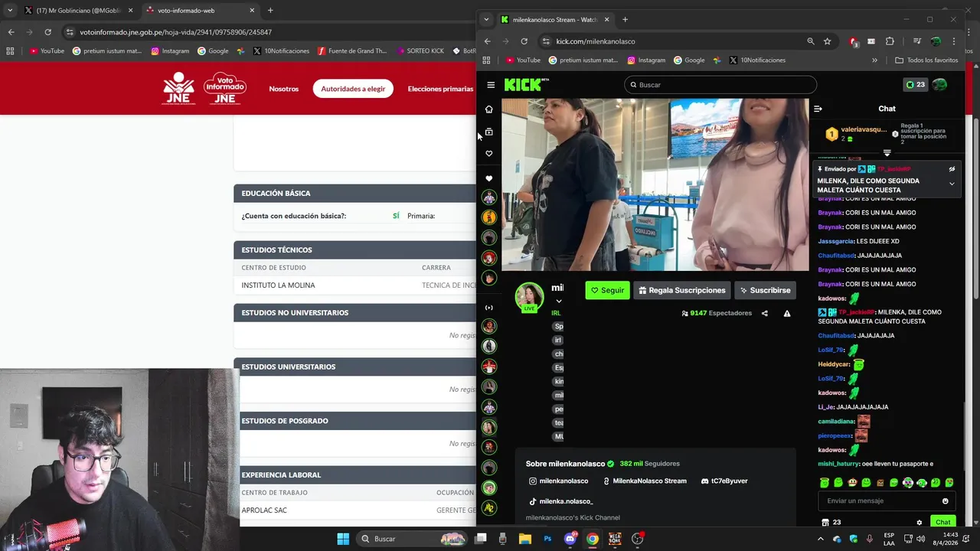
Task: Open the Kick shop icon next to 23
Action: tap(825, 523)
